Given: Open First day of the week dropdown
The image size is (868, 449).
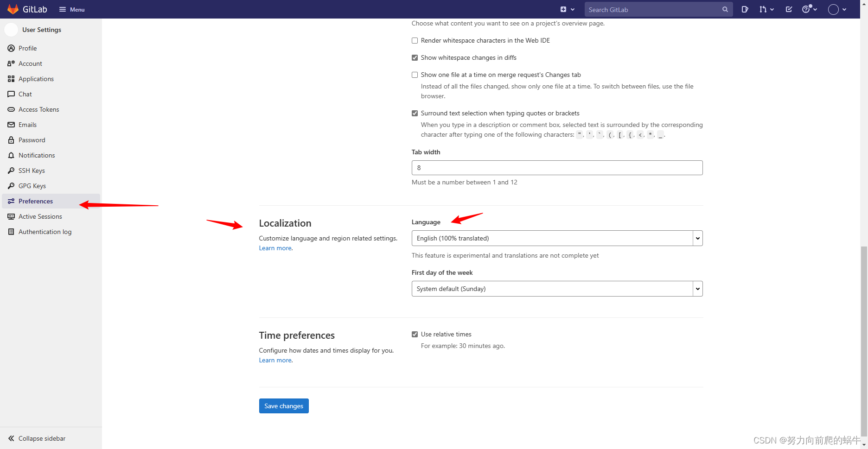Looking at the screenshot, I should pos(557,289).
